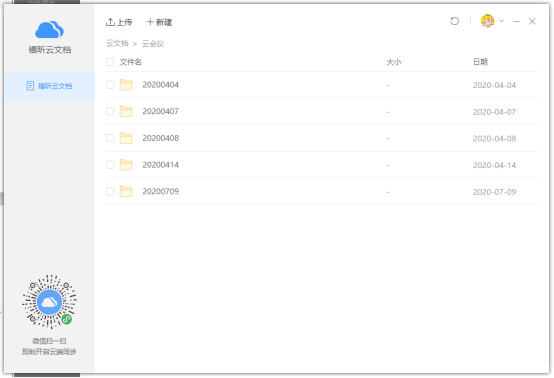Open the folder named 20200709

tap(161, 191)
